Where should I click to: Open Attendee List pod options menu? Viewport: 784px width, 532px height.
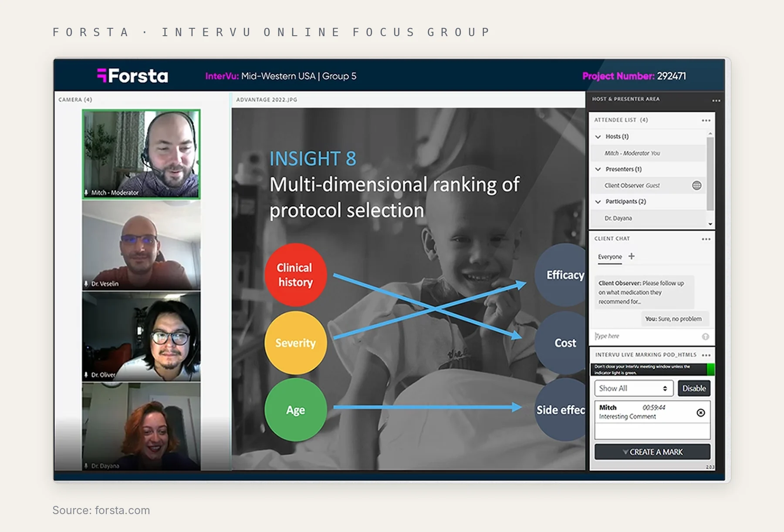[x=706, y=121]
